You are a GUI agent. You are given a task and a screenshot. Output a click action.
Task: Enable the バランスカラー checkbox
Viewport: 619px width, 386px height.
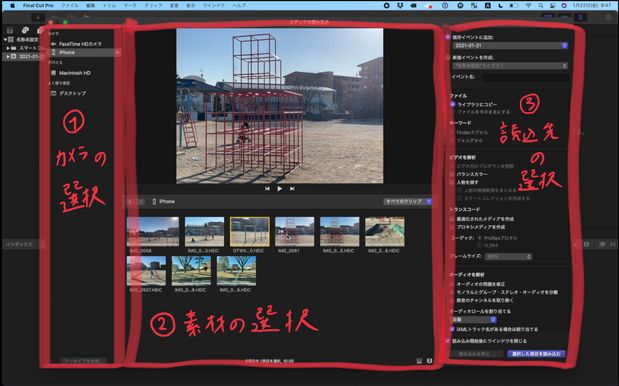[x=452, y=174]
